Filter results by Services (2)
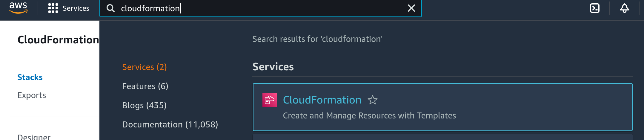This screenshot has height=140, width=644. coord(145,67)
